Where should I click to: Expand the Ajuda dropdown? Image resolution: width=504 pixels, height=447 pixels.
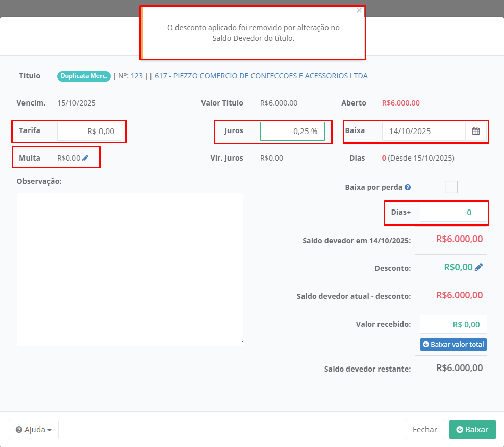34,430
